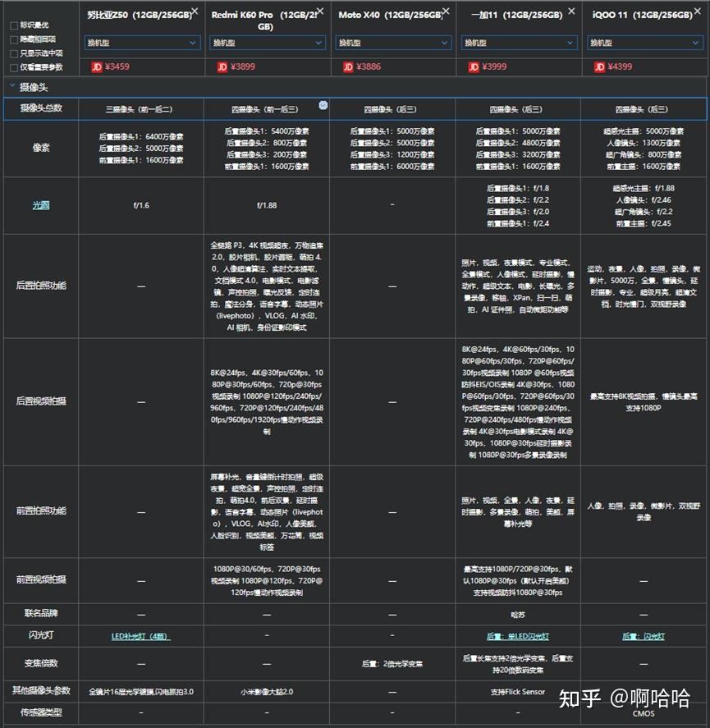
Task: Open the ¥4399 JD price
Action: point(620,66)
